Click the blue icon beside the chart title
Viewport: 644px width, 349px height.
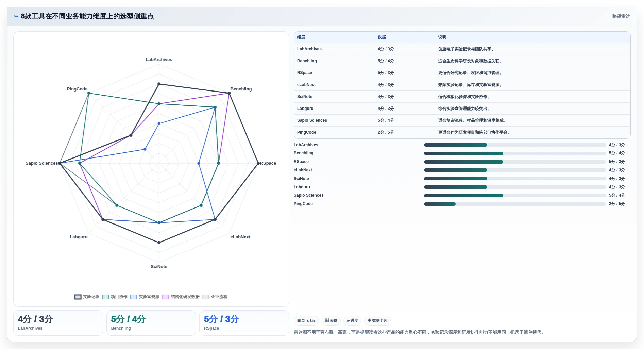point(16,16)
